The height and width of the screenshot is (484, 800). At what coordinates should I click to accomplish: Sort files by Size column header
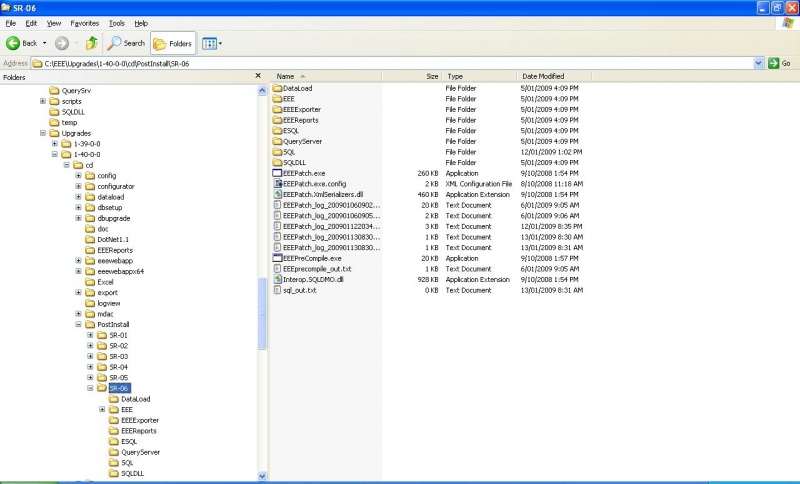tap(411, 77)
